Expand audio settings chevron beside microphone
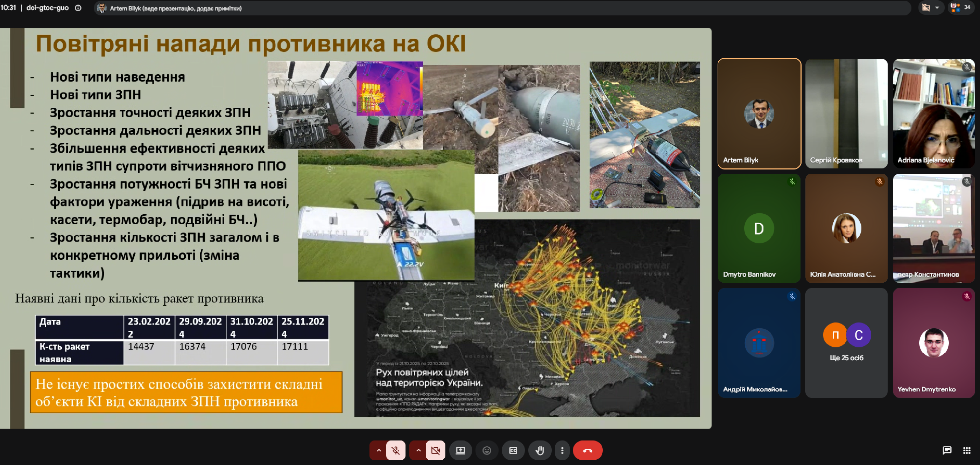This screenshot has height=465, width=980. (x=379, y=451)
